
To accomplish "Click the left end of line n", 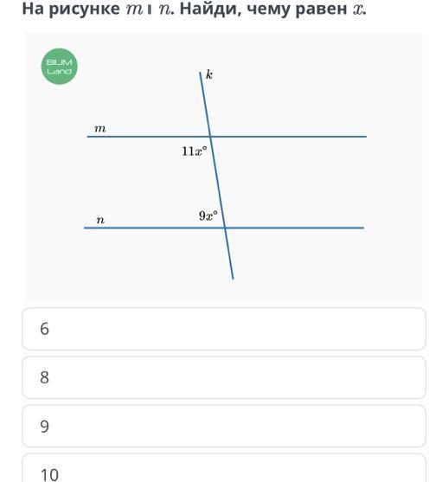I will (x=86, y=228).
